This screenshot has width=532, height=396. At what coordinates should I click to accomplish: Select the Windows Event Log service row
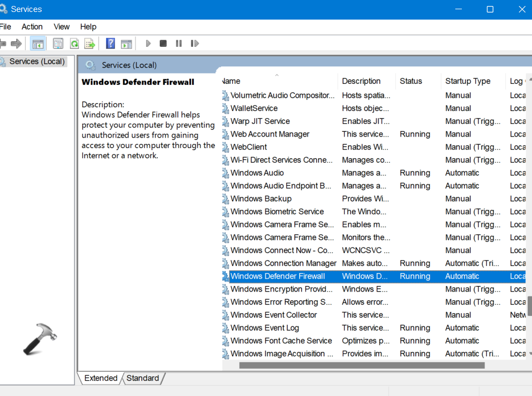(x=264, y=328)
